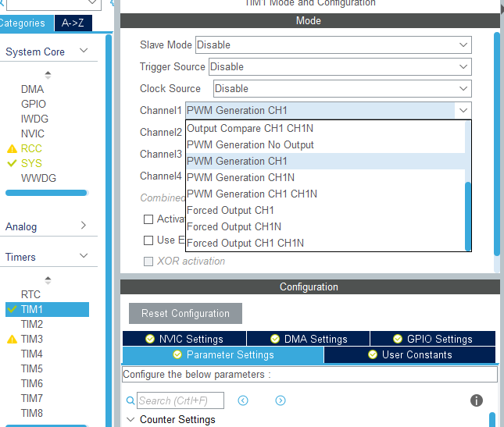This screenshot has height=427, width=504.
Task: Choose PWM Generation CH1N option
Action: pyautogui.click(x=326, y=177)
